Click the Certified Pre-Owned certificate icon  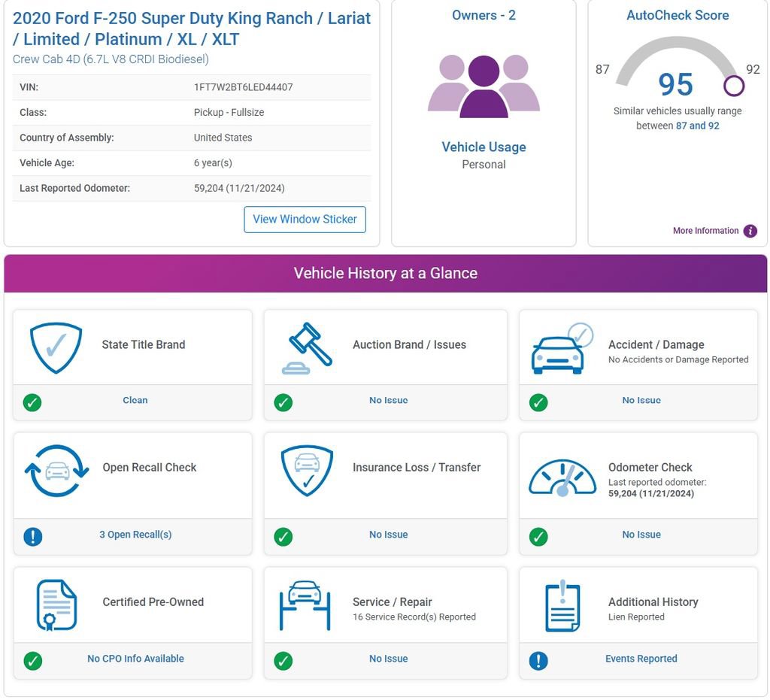click(x=56, y=605)
